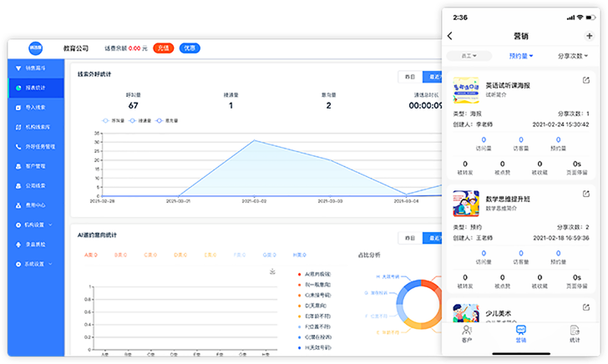The height and width of the screenshot is (364, 608).
Task: Toggle legend entry A in donut legend
Action: tap(314, 274)
